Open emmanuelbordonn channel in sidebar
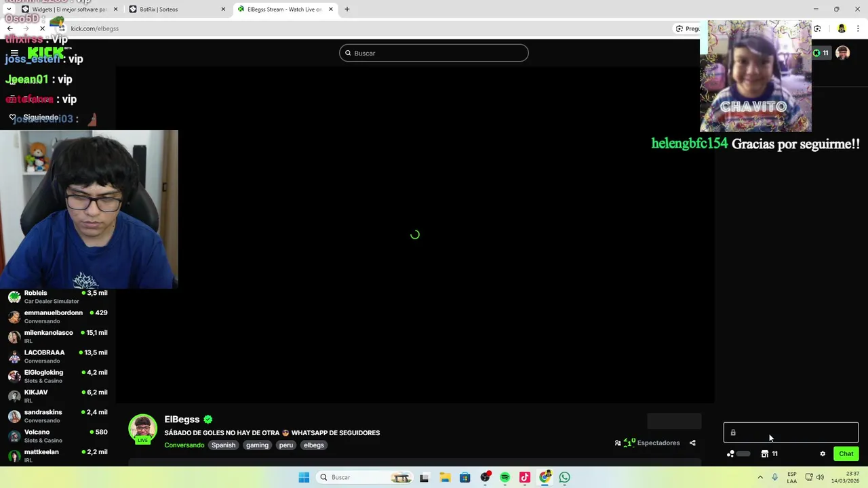Screen dimensions: 868x488 58,317
